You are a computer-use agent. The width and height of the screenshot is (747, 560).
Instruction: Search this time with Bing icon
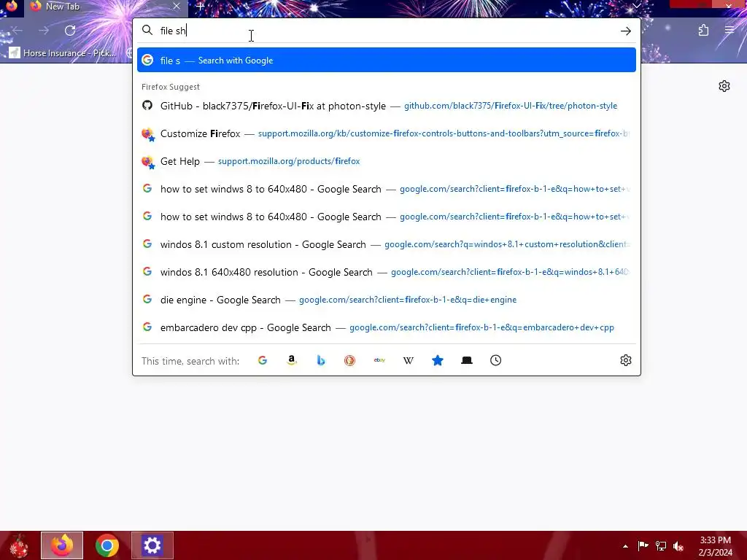point(321,360)
